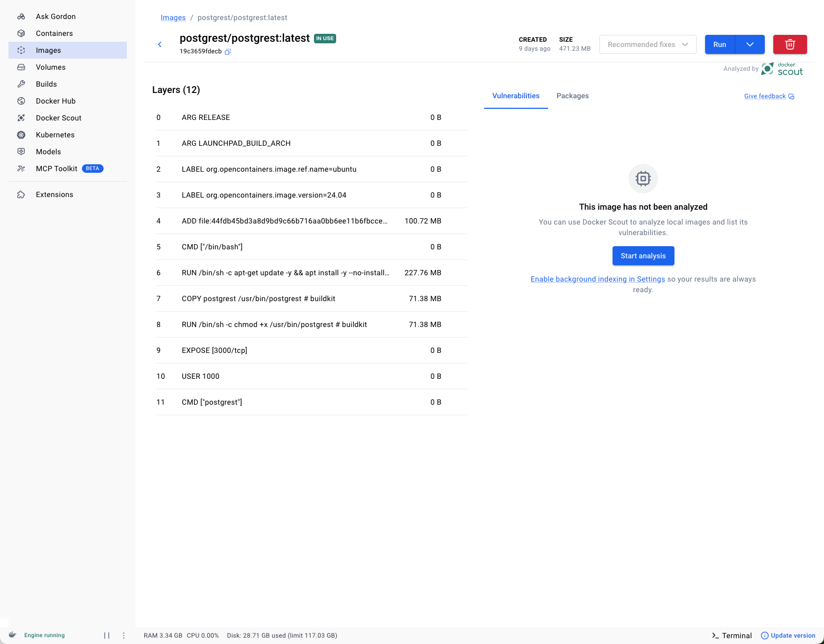Open Volumes in the sidebar
The image size is (824, 644).
coord(68,67)
